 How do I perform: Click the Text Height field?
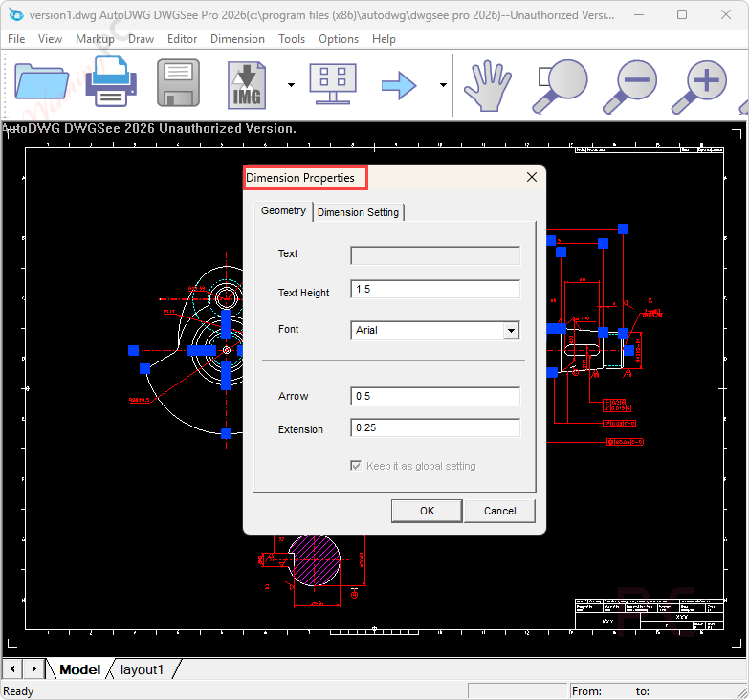[x=435, y=290]
